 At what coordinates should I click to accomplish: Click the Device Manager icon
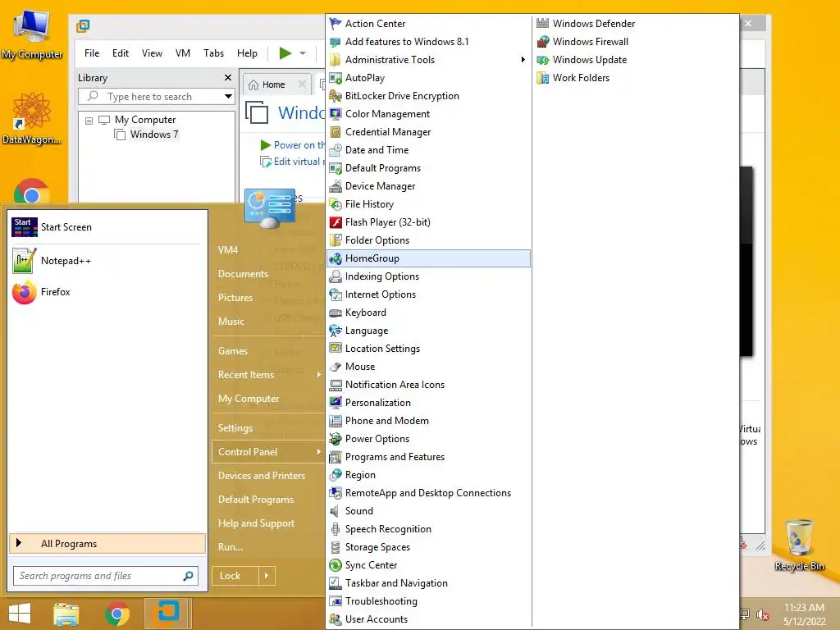click(336, 186)
